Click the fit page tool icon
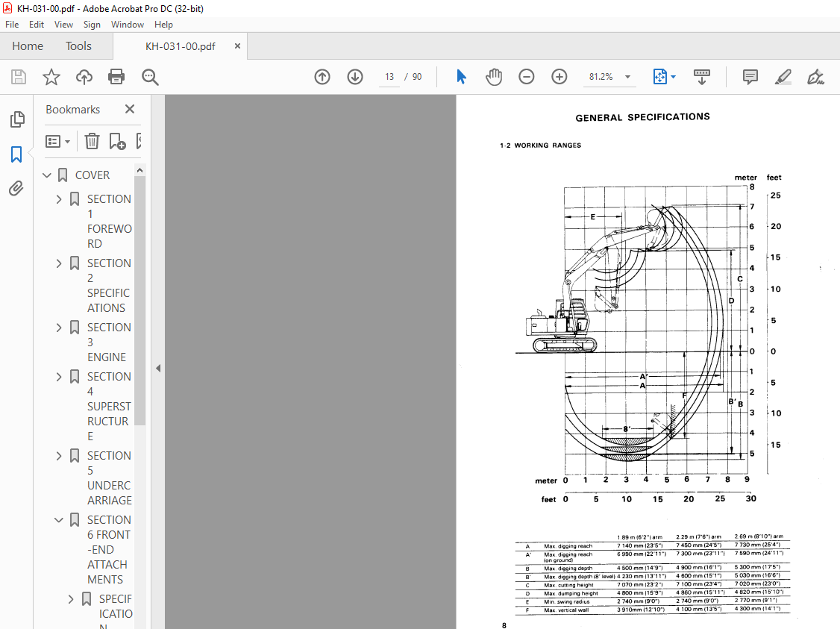 (x=660, y=77)
